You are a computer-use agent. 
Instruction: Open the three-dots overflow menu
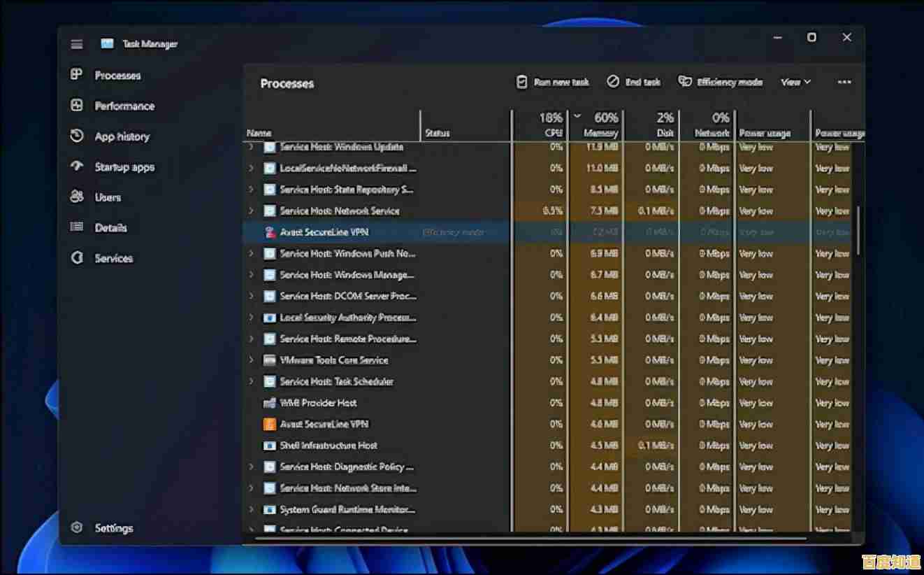tap(844, 82)
